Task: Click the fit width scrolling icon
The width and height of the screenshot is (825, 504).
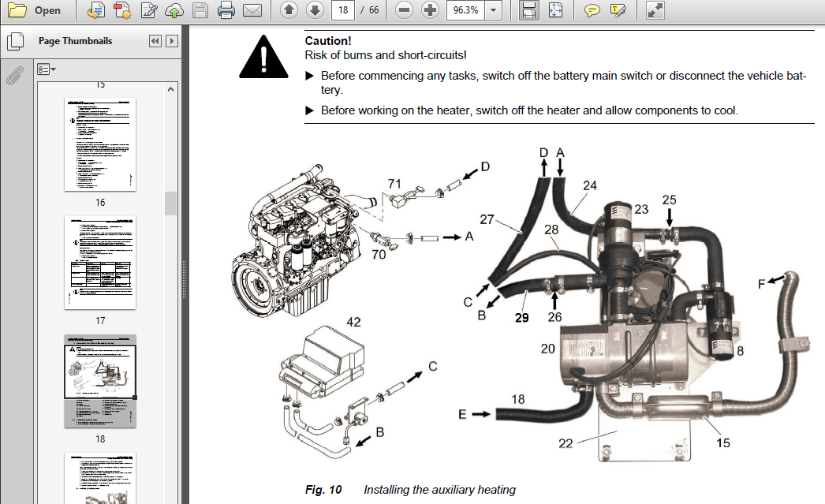Action: 528,10
